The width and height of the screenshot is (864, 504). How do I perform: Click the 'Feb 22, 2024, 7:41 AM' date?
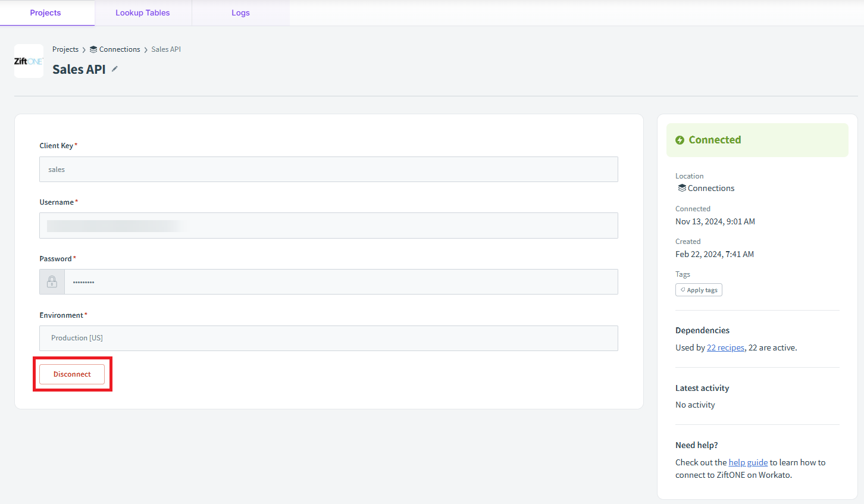point(715,254)
